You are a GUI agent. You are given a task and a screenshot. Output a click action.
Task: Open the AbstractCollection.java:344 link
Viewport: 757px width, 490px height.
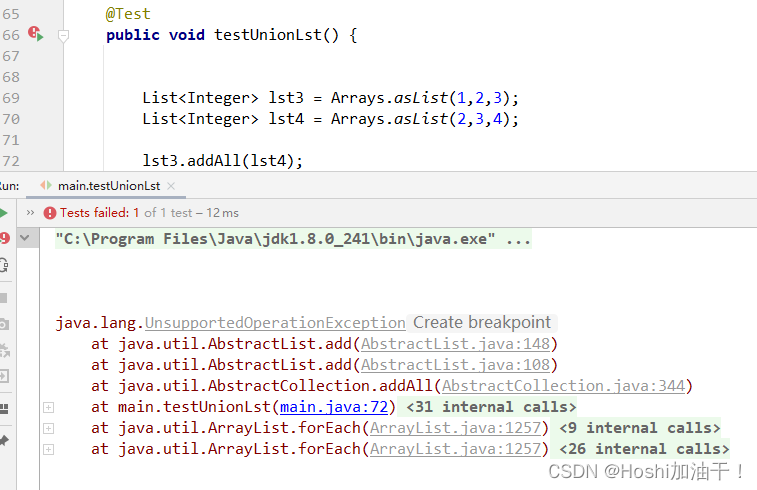(x=563, y=386)
